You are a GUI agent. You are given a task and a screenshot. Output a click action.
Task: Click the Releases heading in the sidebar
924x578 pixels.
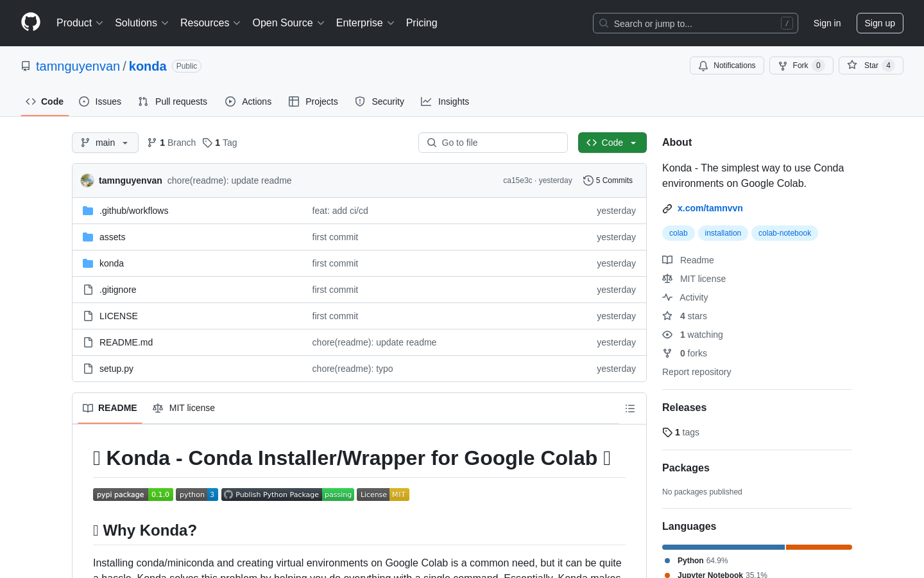(684, 408)
